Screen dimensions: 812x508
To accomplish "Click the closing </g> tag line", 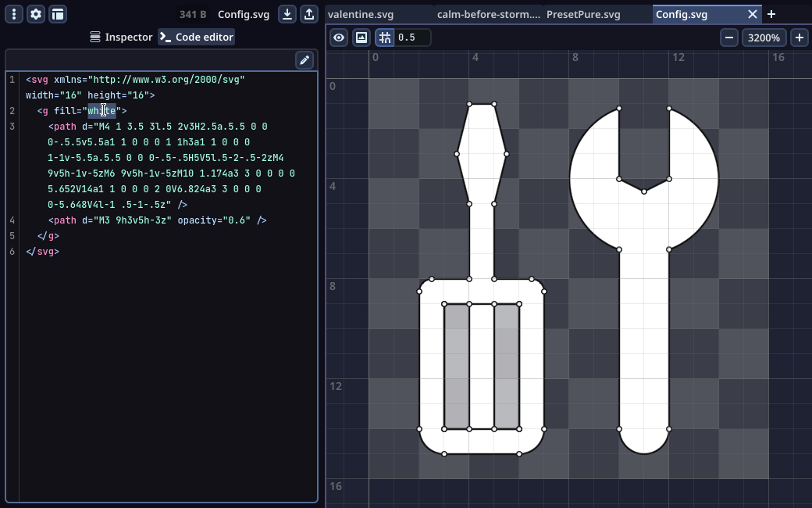I will (48, 236).
